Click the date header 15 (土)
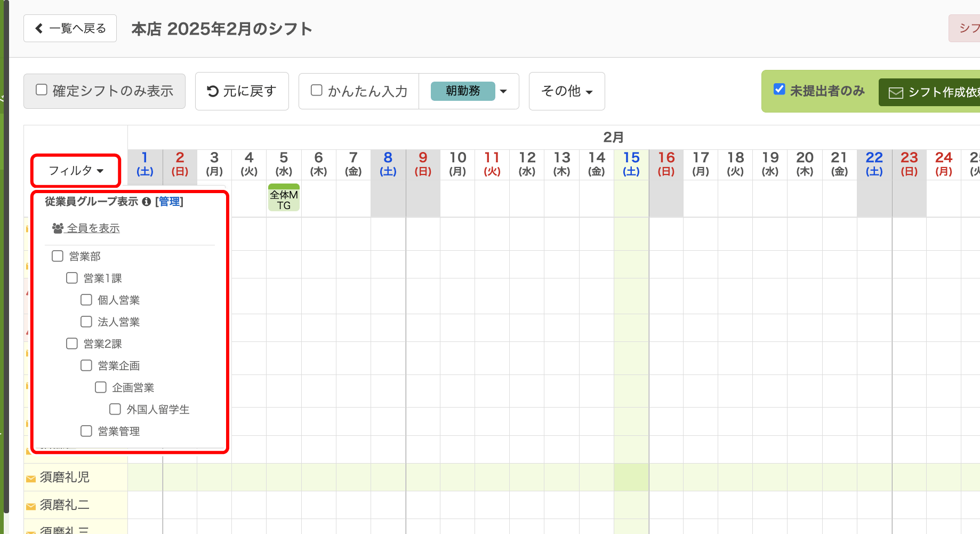This screenshot has width=980, height=534. [631, 164]
